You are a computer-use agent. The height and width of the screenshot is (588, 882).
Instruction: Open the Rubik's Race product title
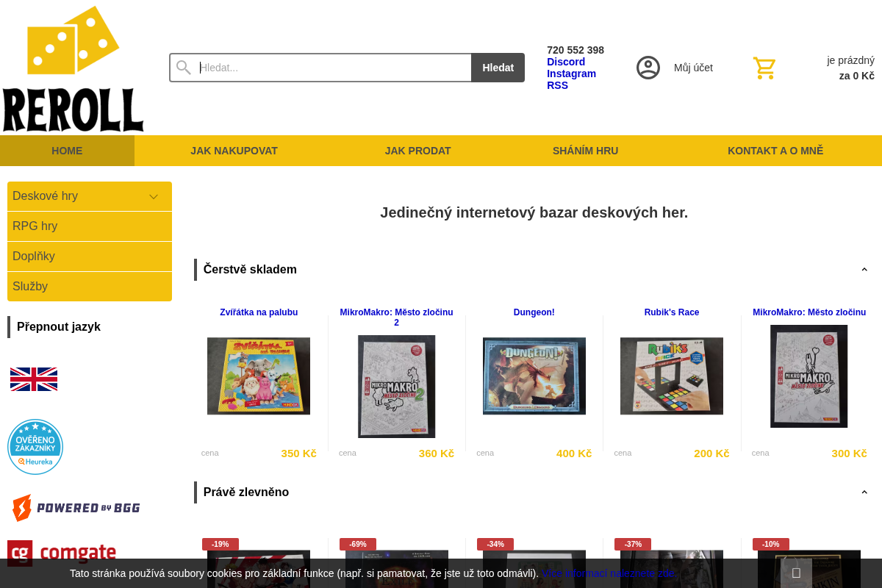coord(672,312)
